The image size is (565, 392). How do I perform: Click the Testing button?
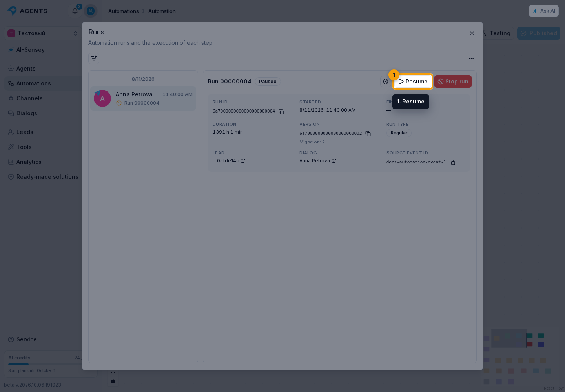(x=499, y=33)
